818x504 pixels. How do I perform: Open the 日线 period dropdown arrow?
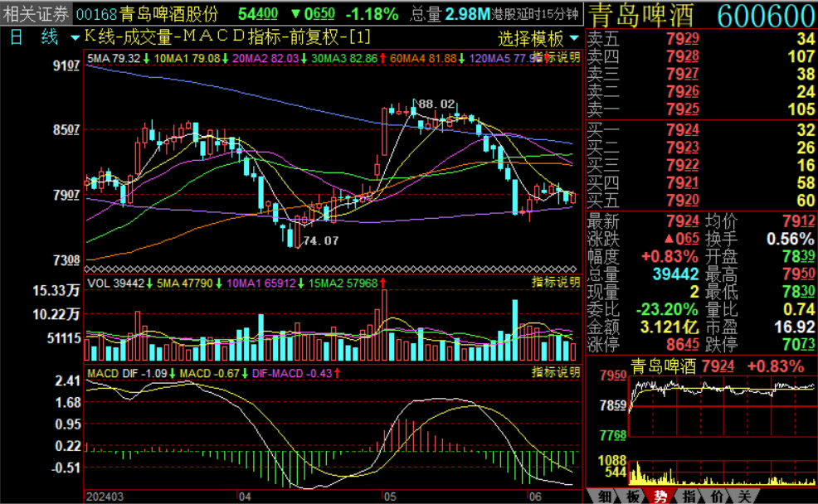click(x=75, y=38)
